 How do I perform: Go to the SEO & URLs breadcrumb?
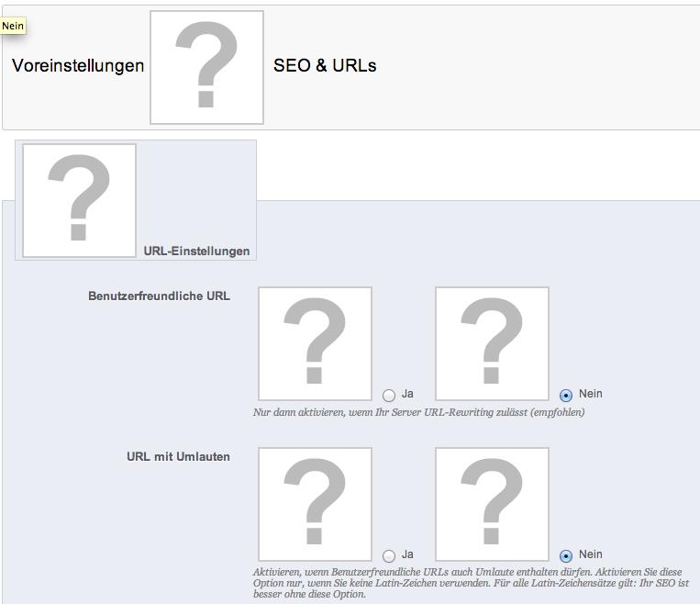(325, 66)
